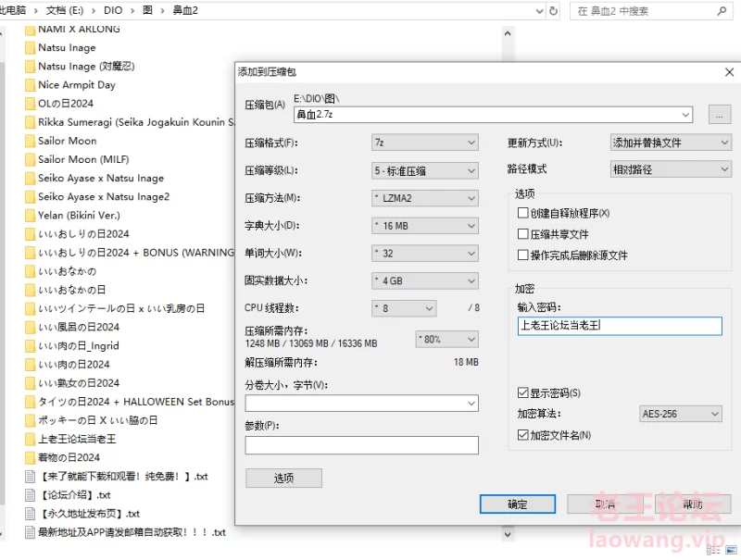Click the 确定 button
Image resolution: width=741 pixels, height=560 pixels.
coord(518,504)
